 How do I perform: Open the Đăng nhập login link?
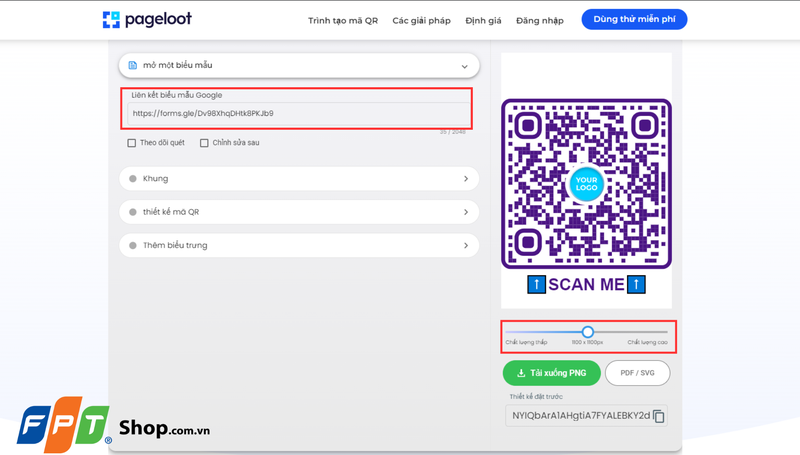(540, 20)
